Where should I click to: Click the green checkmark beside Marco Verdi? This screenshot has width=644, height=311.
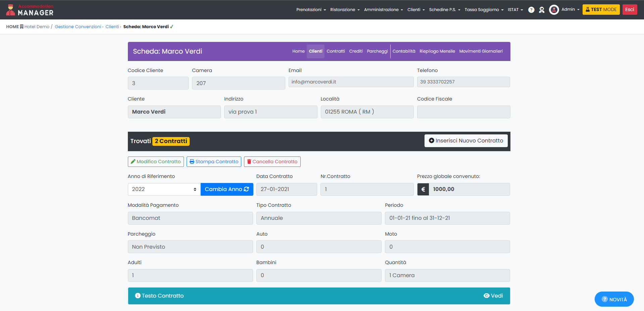(171, 27)
